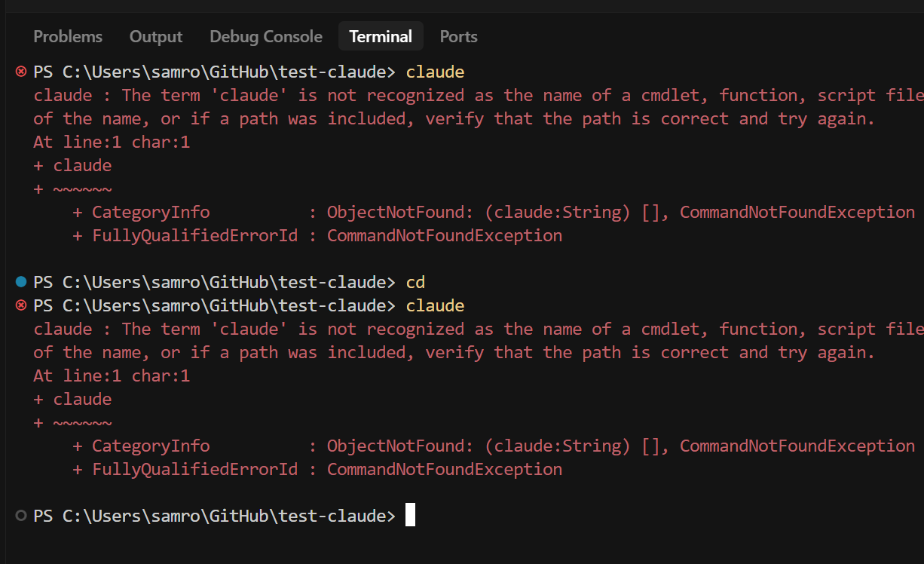Image resolution: width=924 pixels, height=564 pixels.
Task: Show the Debug Console tab
Action: 266,36
